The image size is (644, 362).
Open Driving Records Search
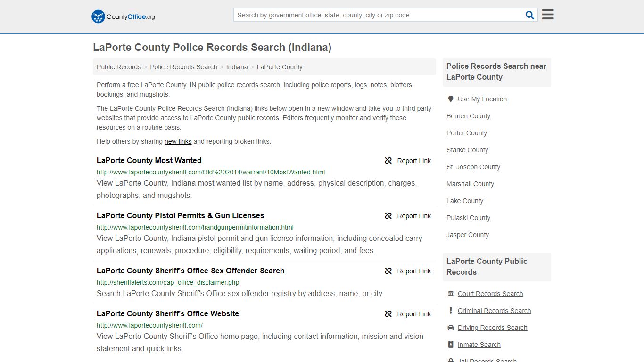point(492,328)
